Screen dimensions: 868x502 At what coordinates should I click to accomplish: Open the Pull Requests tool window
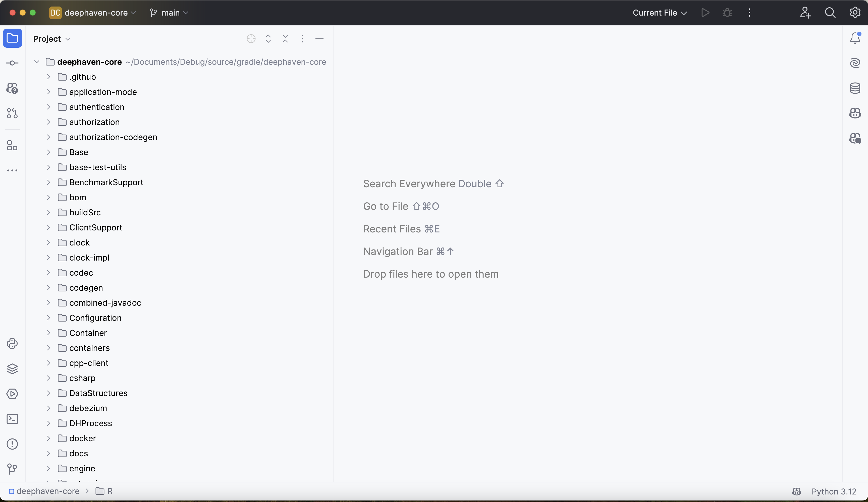[x=12, y=113]
